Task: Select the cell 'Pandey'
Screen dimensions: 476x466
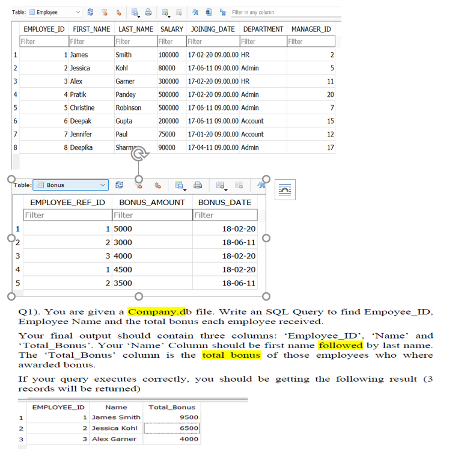Action: (135, 94)
